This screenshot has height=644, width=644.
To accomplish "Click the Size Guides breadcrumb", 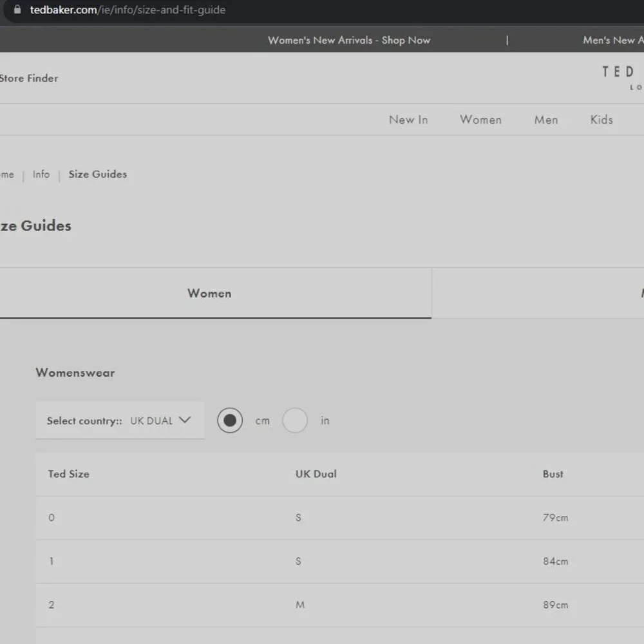I will (x=98, y=174).
